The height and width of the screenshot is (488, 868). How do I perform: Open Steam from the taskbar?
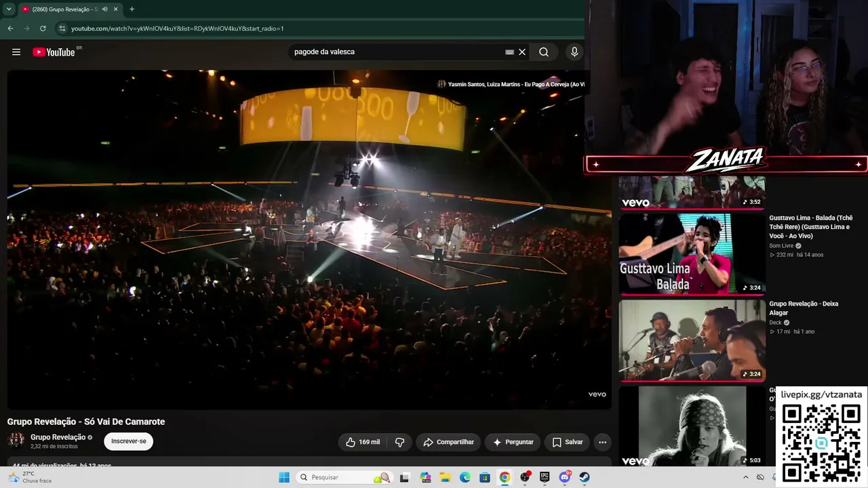[585, 477]
